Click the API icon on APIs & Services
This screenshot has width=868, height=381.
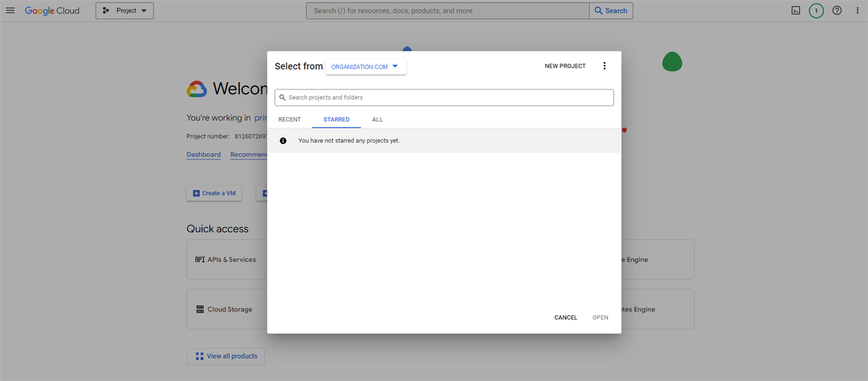tap(200, 260)
